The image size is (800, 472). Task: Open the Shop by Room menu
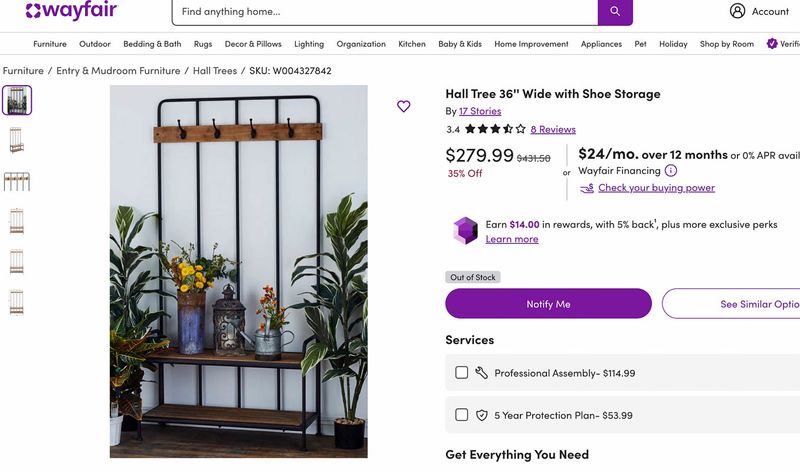coord(727,44)
